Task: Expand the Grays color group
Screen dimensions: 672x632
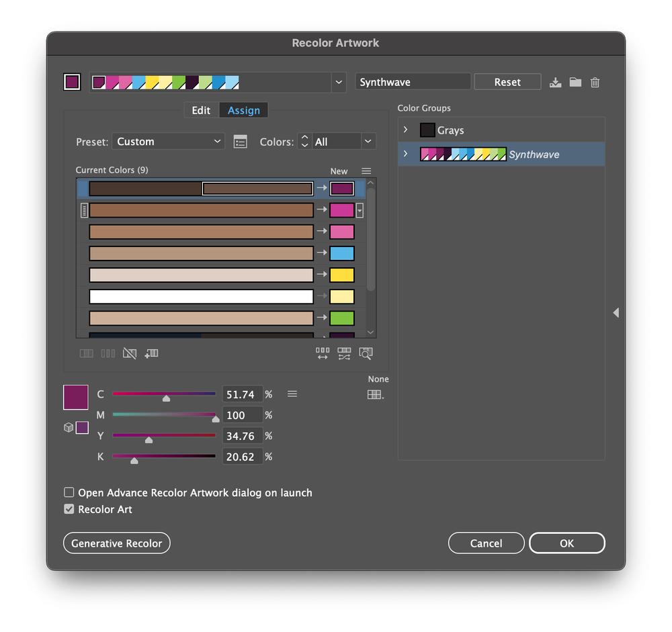Action: (x=405, y=130)
